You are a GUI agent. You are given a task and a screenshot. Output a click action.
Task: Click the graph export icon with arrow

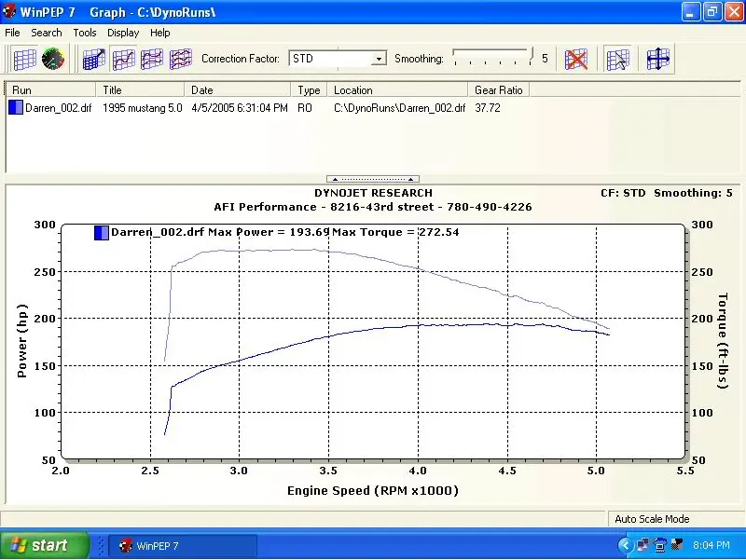pos(94,60)
